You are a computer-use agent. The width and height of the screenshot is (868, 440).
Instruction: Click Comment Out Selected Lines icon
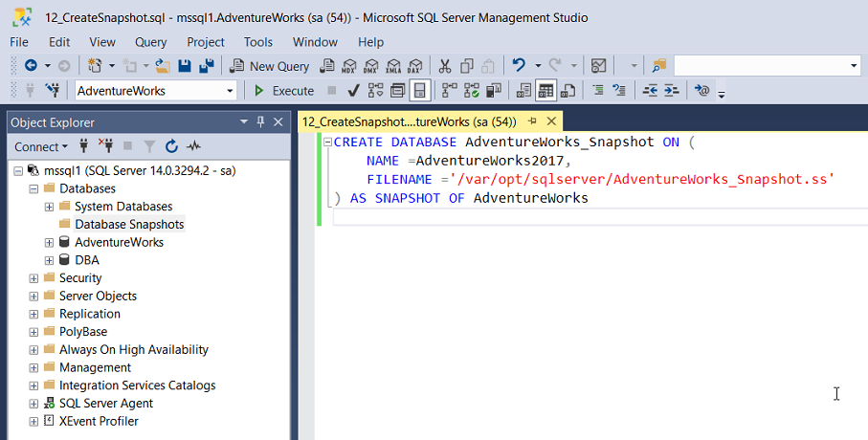coord(598,90)
